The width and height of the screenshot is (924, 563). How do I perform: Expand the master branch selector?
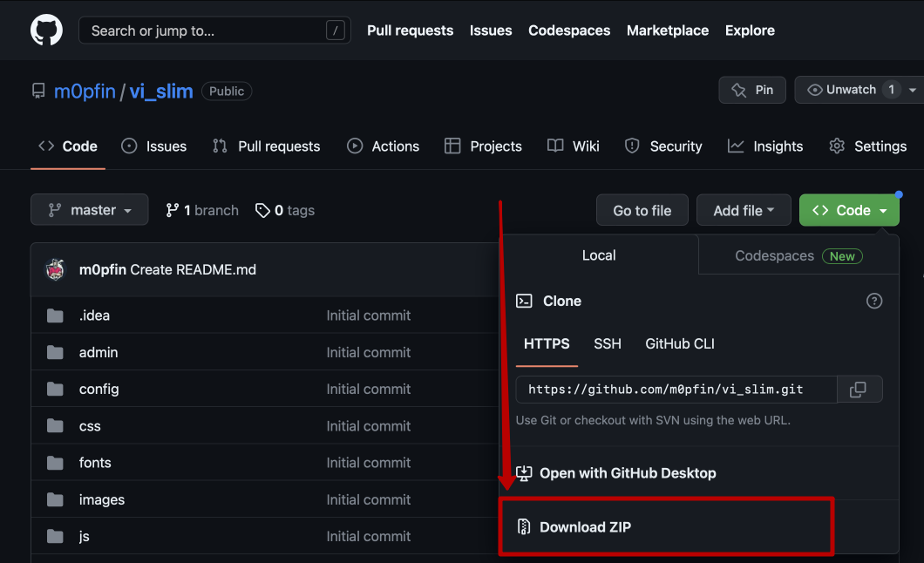(x=90, y=210)
